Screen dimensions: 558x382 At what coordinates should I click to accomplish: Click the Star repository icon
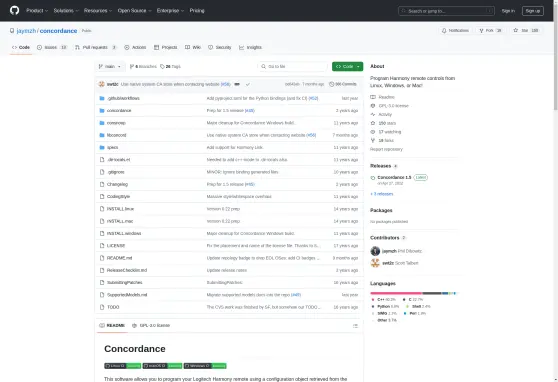coord(516,31)
